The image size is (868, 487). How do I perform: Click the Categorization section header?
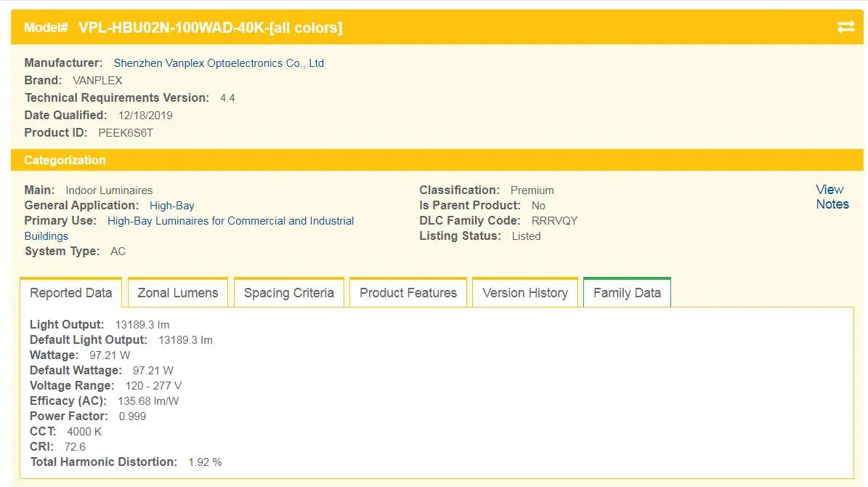65,160
